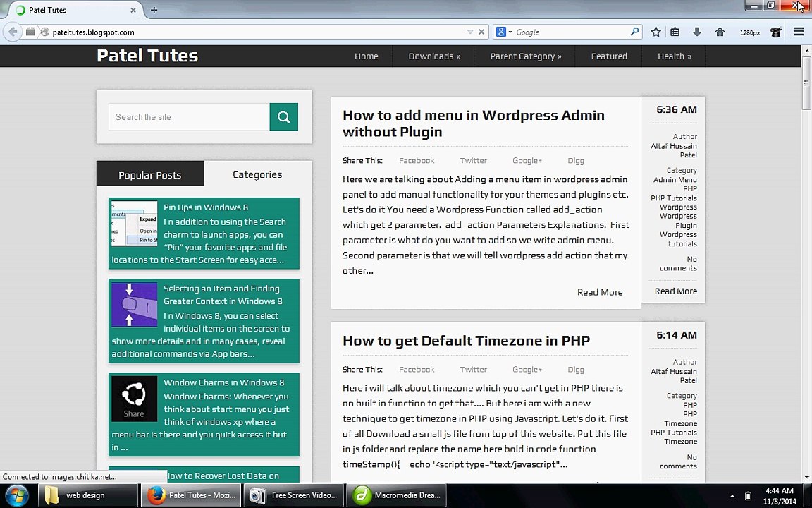The image size is (812, 508).
Task: Share Timezone post on Digg
Action: tap(575, 370)
